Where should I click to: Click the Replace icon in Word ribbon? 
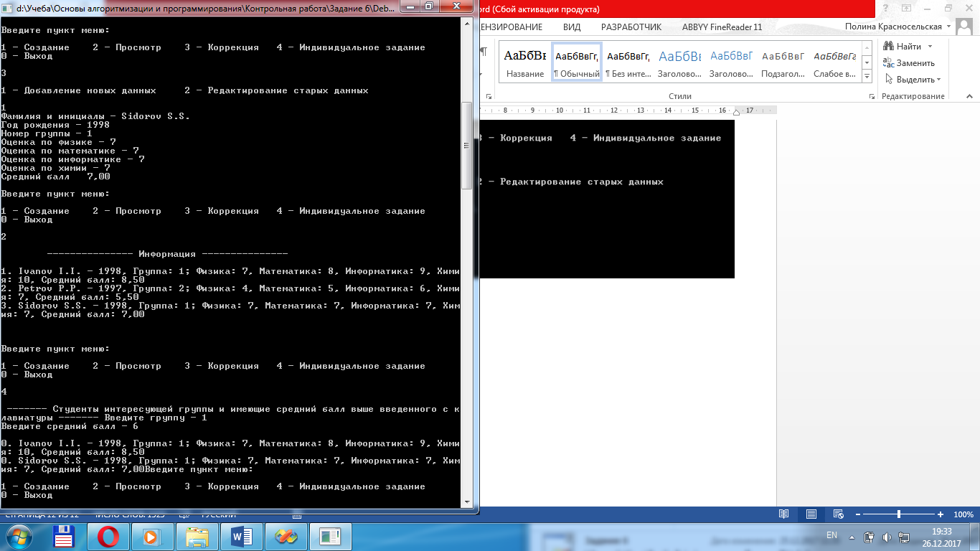(x=889, y=63)
